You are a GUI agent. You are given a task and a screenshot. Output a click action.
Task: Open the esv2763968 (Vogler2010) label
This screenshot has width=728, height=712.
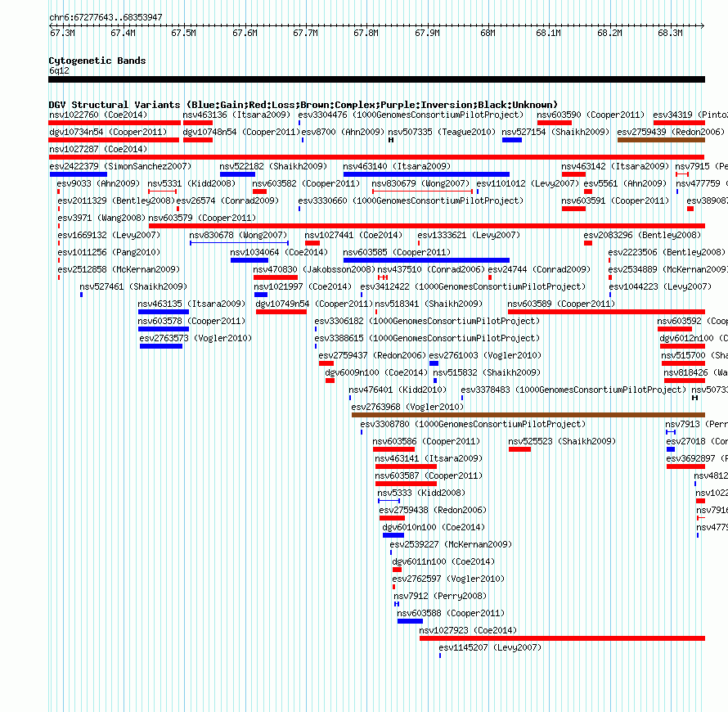pos(407,407)
